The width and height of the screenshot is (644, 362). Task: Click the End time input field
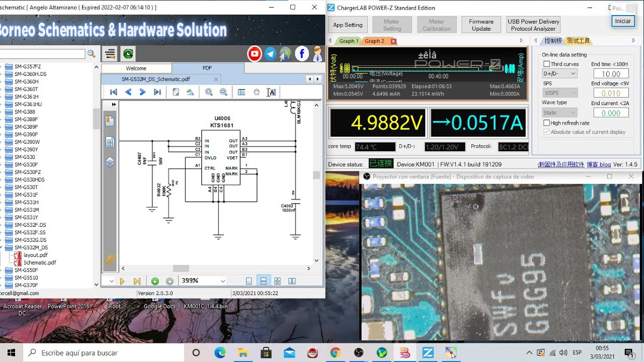[x=611, y=73]
